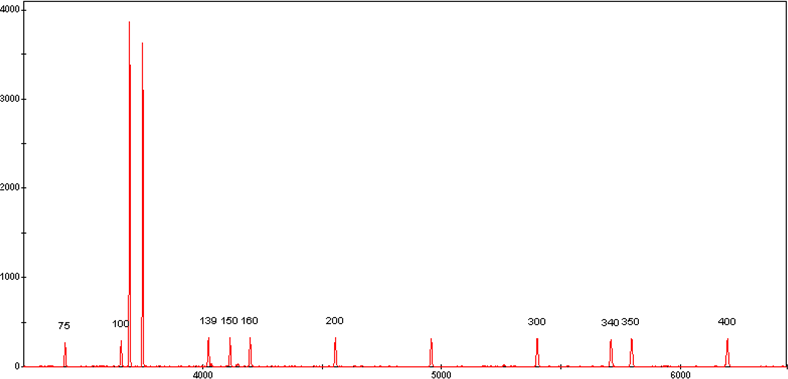The image size is (788, 379).
Task: Click the 0 value on the vertical axis
Action: click(18, 366)
